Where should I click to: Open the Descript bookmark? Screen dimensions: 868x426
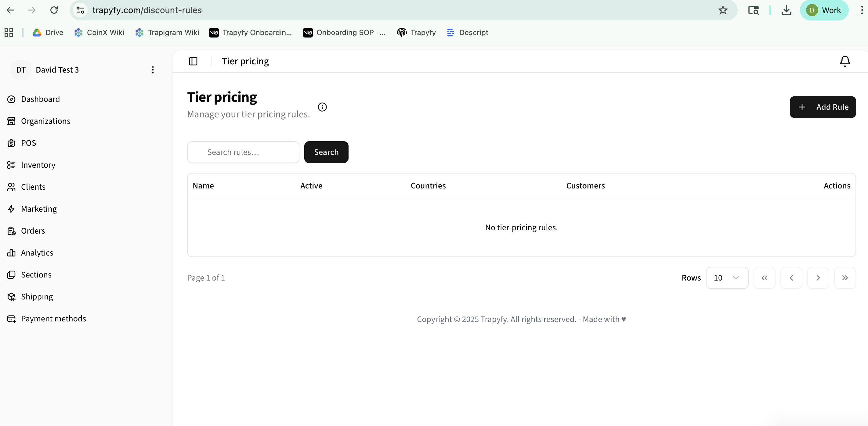(467, 33)
